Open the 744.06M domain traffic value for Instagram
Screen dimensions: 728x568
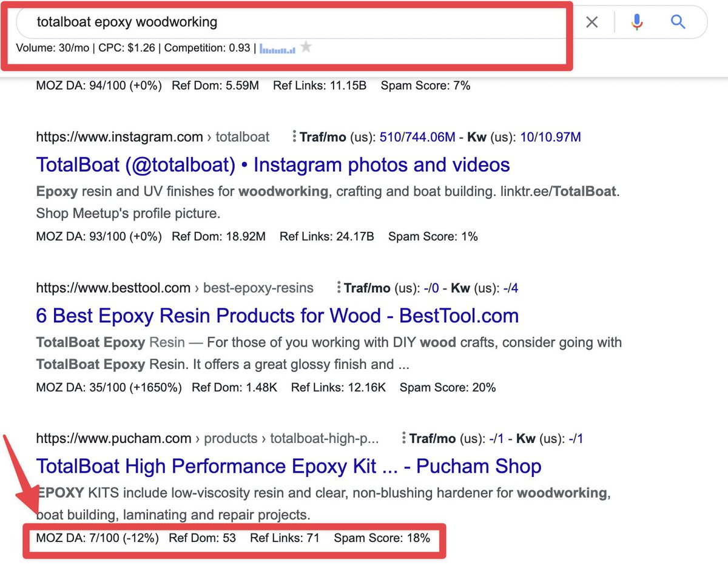(429, 137)
